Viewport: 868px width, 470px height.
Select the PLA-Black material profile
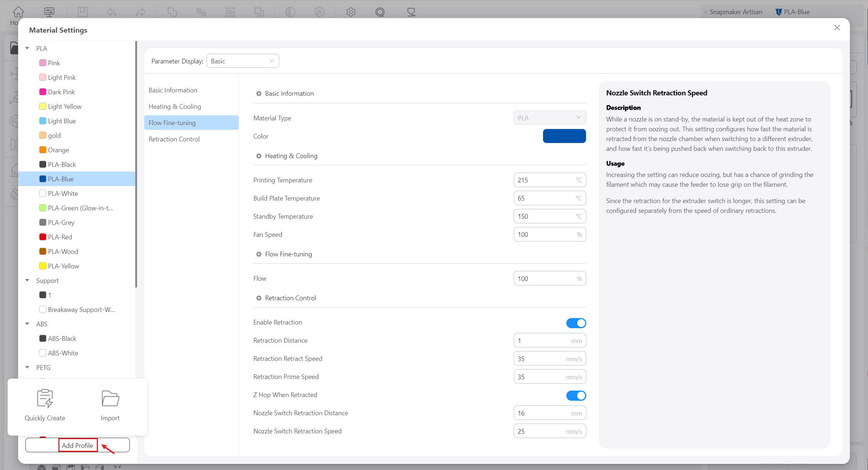point(77,164)
